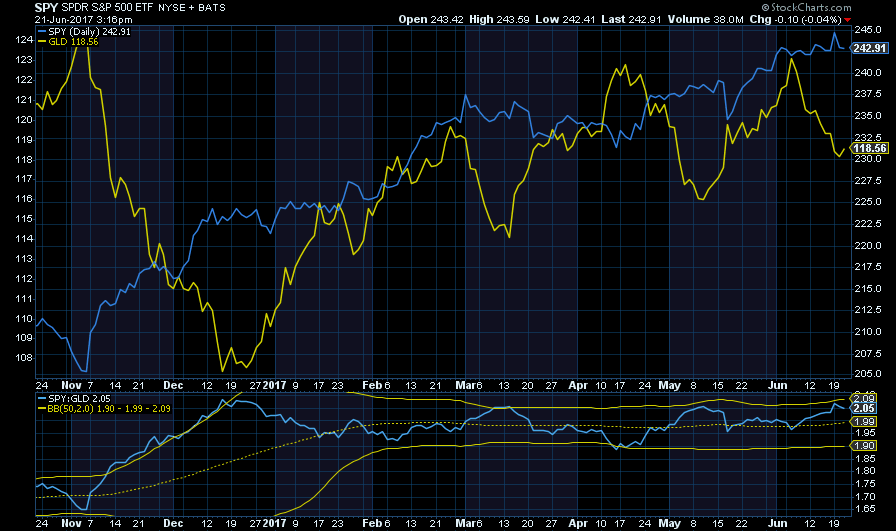Select the SPDR S&P 500 ETF title
896x531 pixels.
(107, 7)
